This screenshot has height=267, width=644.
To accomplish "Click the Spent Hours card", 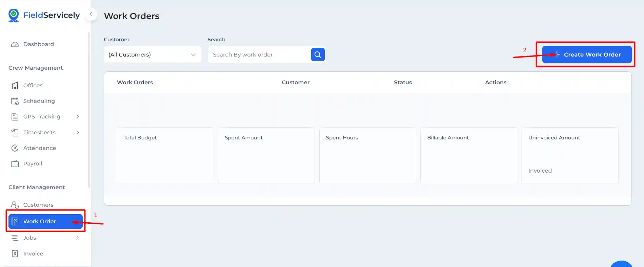I will (368, 156).
